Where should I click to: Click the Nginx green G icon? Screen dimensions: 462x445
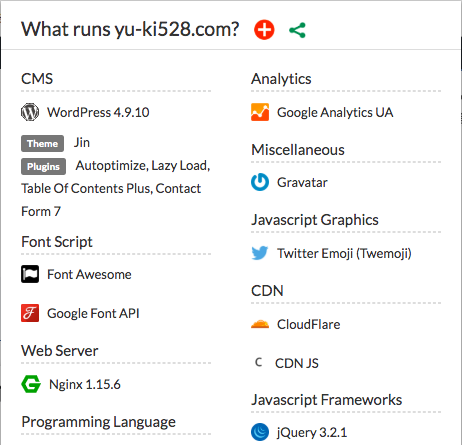pyautogui.click(x=31, y=384)
